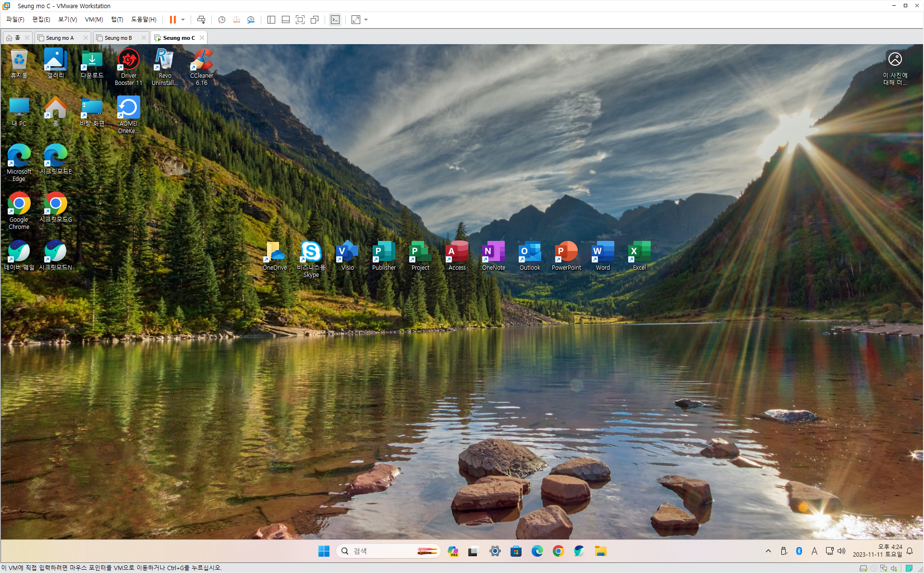Viewport: 924px width, 573px height.
Task: Open the snapshot manager with the wrench-and-clock icon
Action: click(251, 20)
